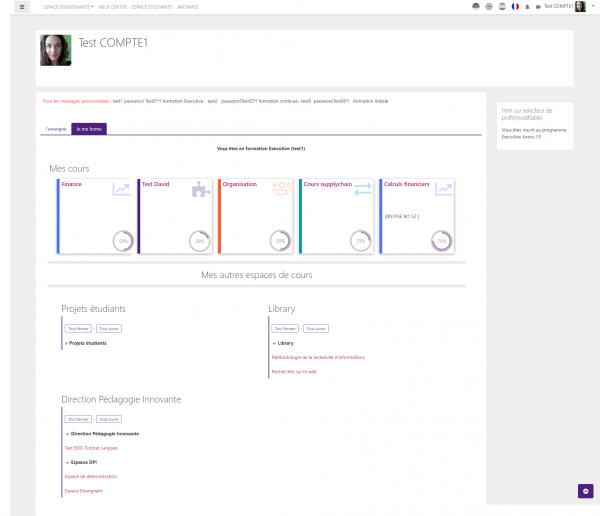600x516 pixels.
Task: Click the large profile photo of Test COMPTE1
Action: [x=56, y=51]
